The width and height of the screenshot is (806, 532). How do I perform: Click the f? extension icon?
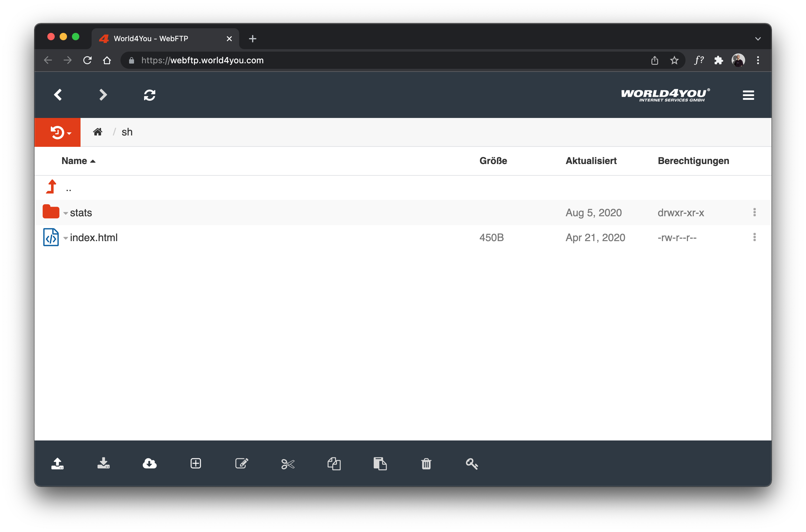click(x=699, y=61)
